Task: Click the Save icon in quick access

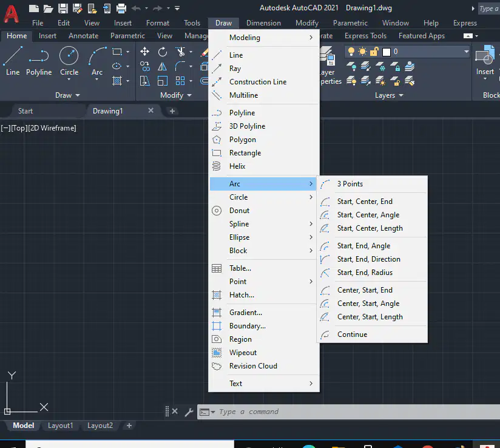Action: [x=63, y=8]
